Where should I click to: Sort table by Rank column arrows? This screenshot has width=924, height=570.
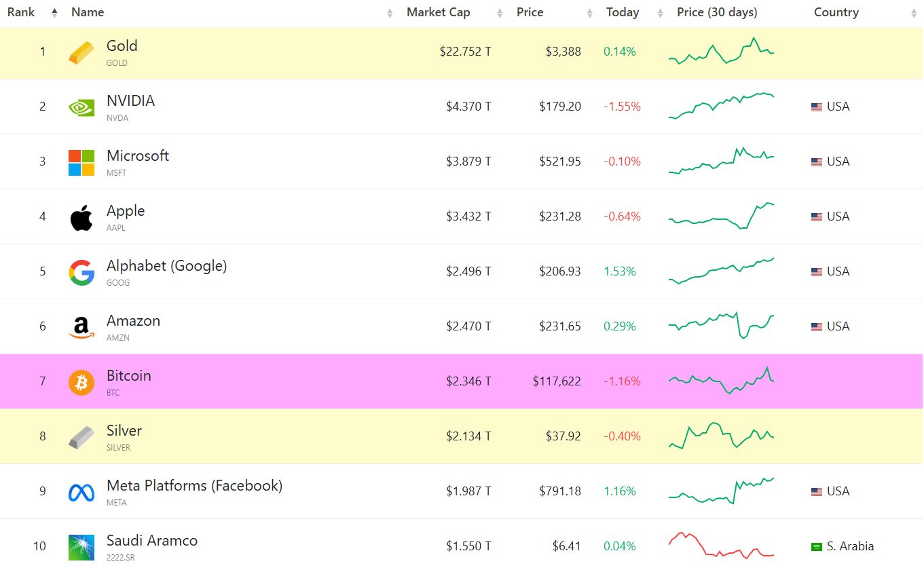54,13
